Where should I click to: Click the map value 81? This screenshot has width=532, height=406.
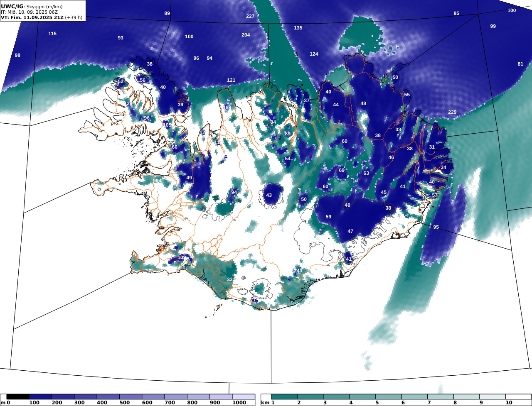(520, 64)
